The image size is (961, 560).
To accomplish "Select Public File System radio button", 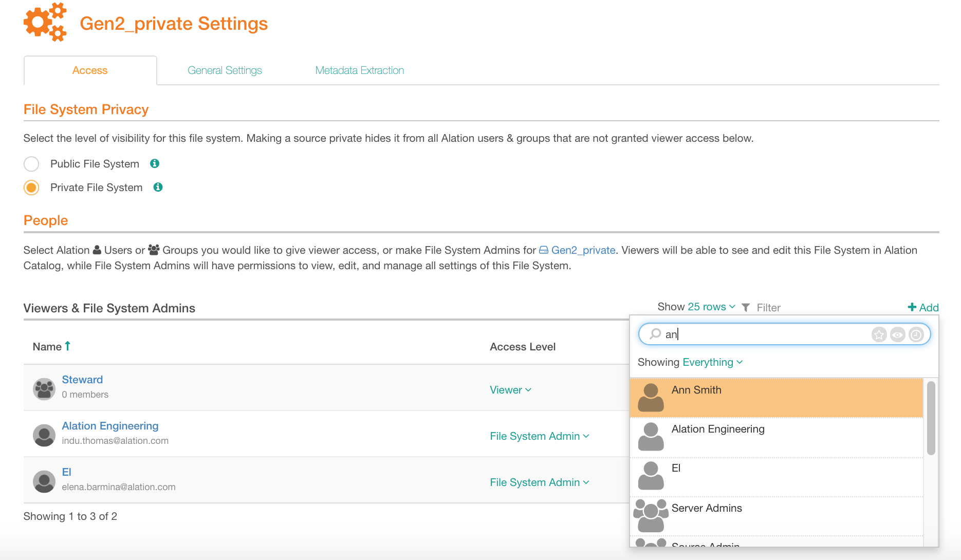I will click(31, 164).
